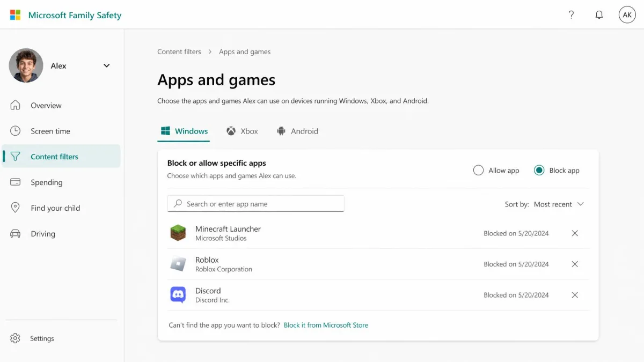
Task: Click the Roblox app name
Action: 207,260
